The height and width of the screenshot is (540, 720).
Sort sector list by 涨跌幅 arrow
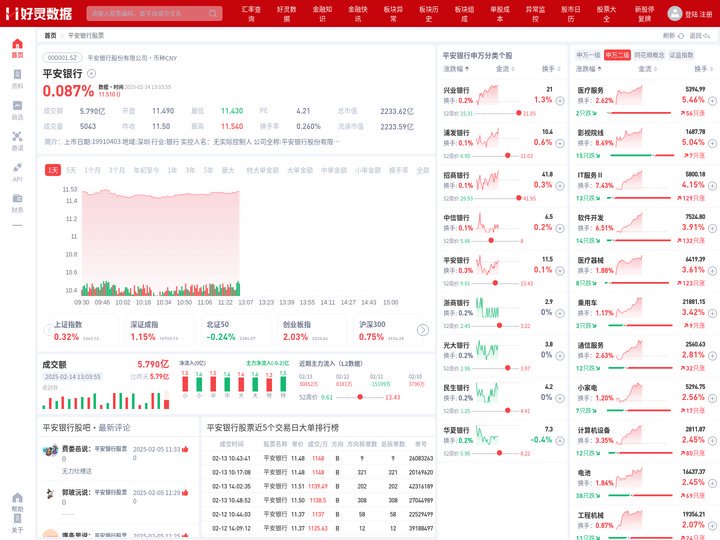click(x=599, y=69)
